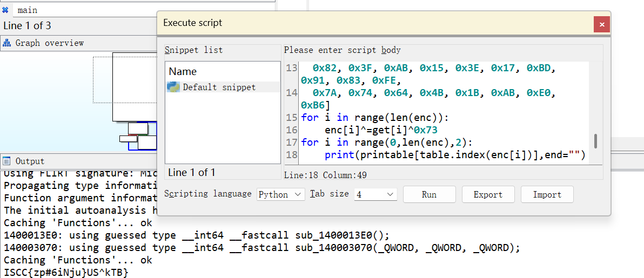The width and height of the screenshot is (644, 278).
Task: Select the main tab label
Action: click(x=28, y=10)
